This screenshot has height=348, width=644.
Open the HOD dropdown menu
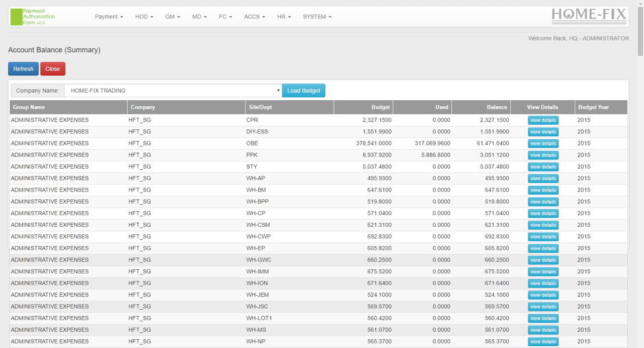(143, 17)
